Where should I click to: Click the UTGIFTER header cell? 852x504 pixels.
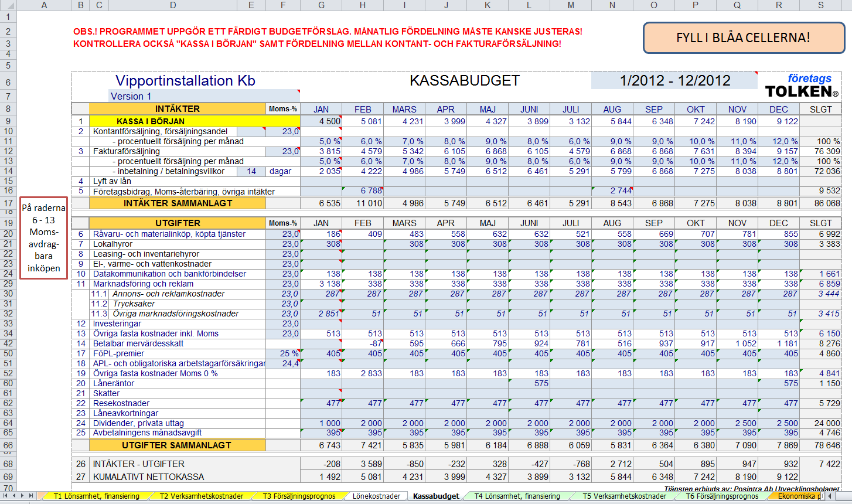(177, 223)
